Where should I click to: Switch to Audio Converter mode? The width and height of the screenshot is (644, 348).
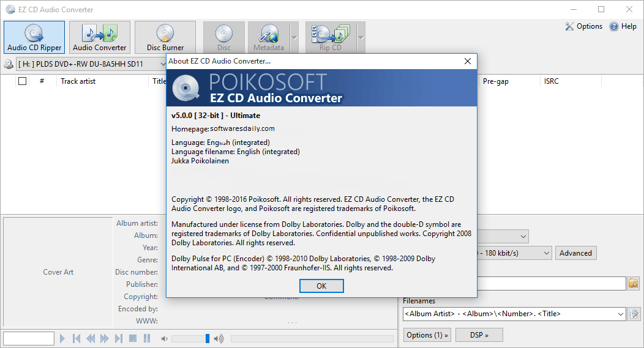pos(99,37)
